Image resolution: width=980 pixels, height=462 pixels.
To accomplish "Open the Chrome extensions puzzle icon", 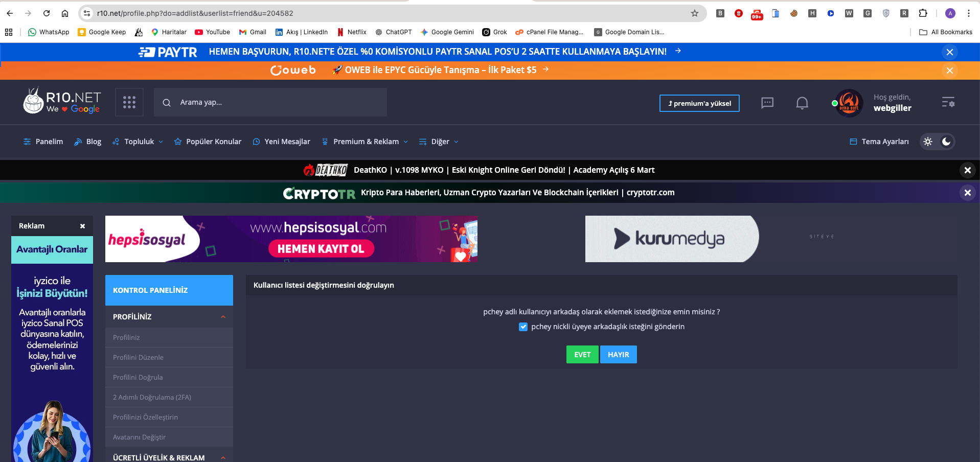I will [923, 13].
